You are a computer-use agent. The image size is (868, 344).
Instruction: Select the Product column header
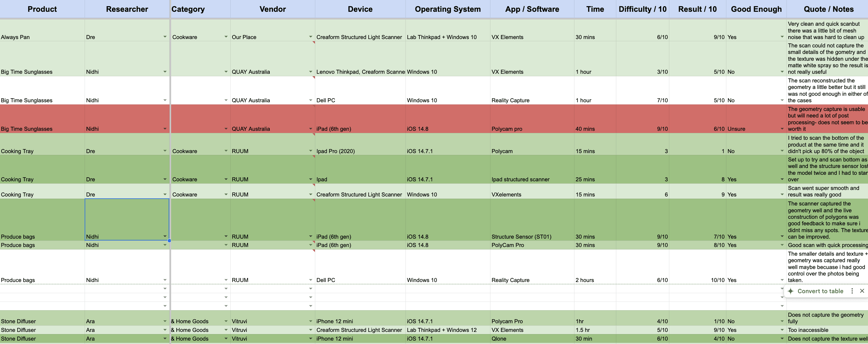[x=42, y=9]
